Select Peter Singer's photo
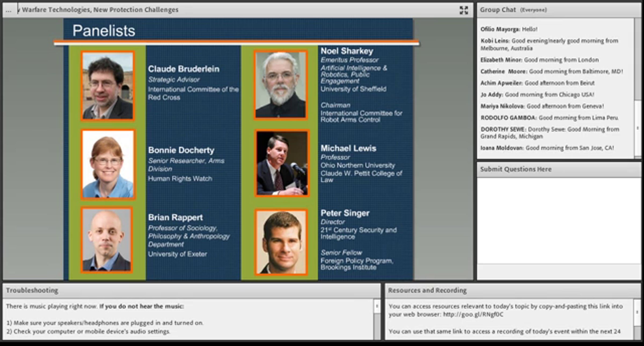Viewport: 644px width, 346px height. [x=281, y=242]
